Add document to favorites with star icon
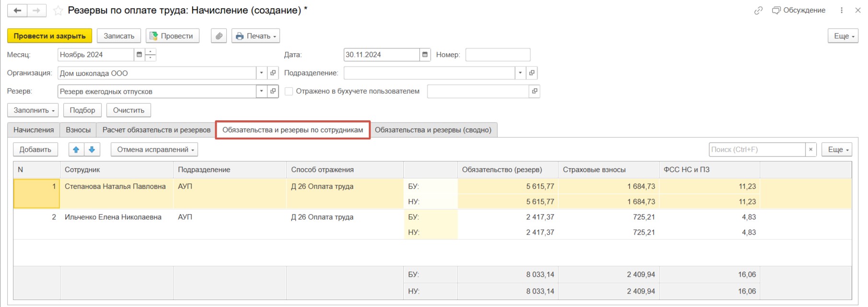Screen dimensions: 868x307 [x=58, y=11]
